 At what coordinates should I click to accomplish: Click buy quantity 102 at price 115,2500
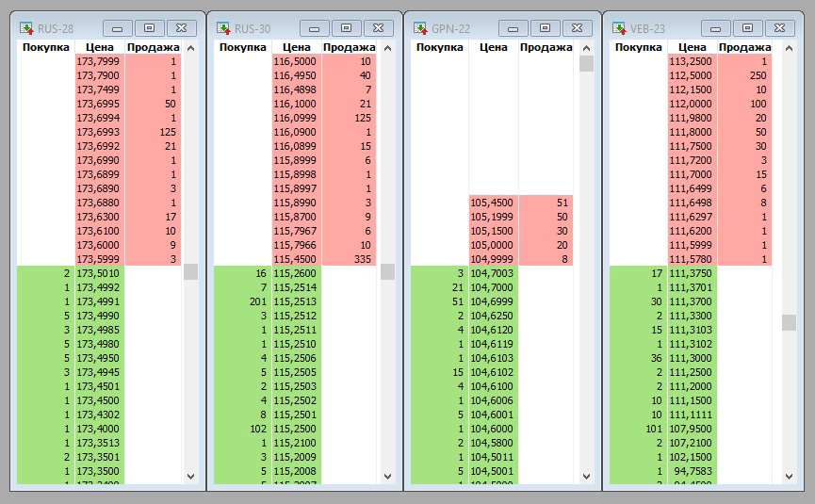(243, 429)
